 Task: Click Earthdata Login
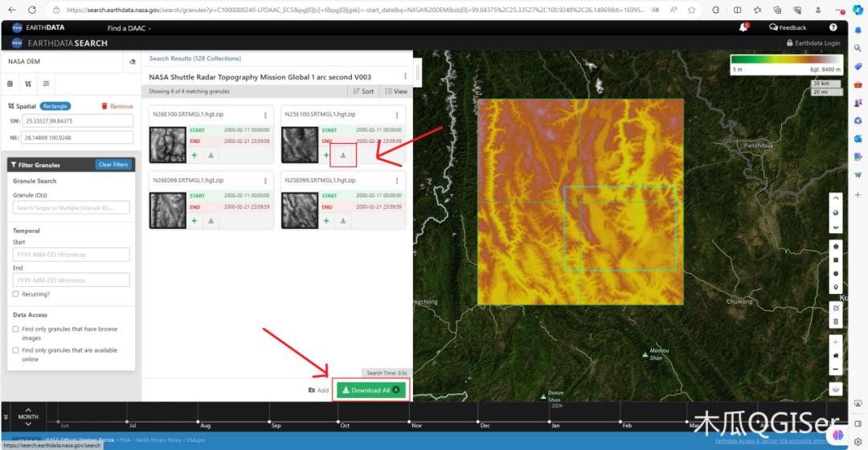813,43
